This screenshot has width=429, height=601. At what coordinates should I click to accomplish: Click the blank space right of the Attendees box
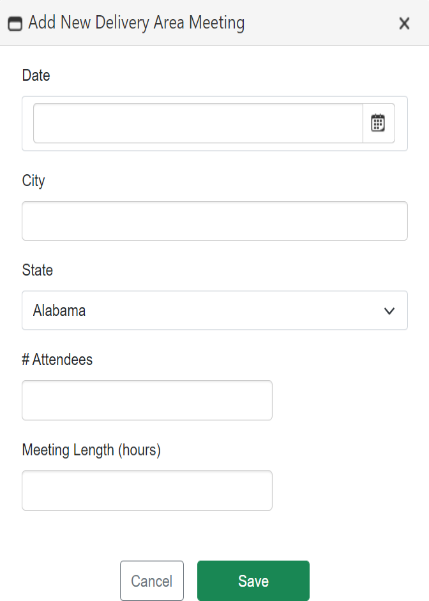pos(340,400)
